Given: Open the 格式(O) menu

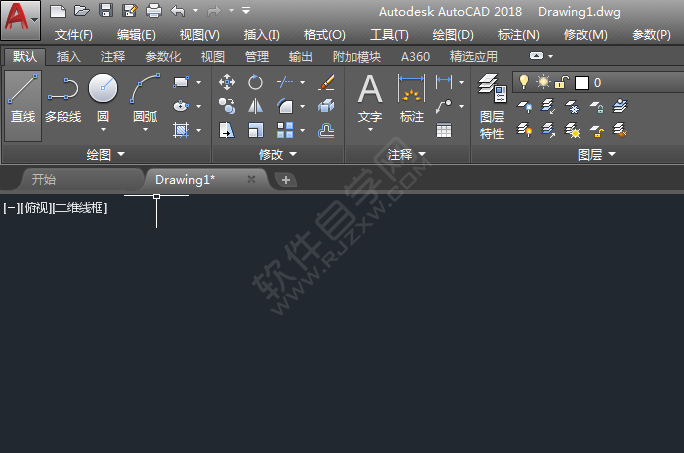Looking at the screenshot, I should (325, 34).
